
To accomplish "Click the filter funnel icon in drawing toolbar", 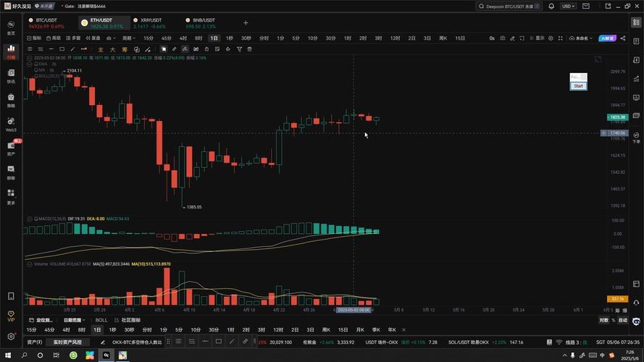I will (x=239, y=49).
